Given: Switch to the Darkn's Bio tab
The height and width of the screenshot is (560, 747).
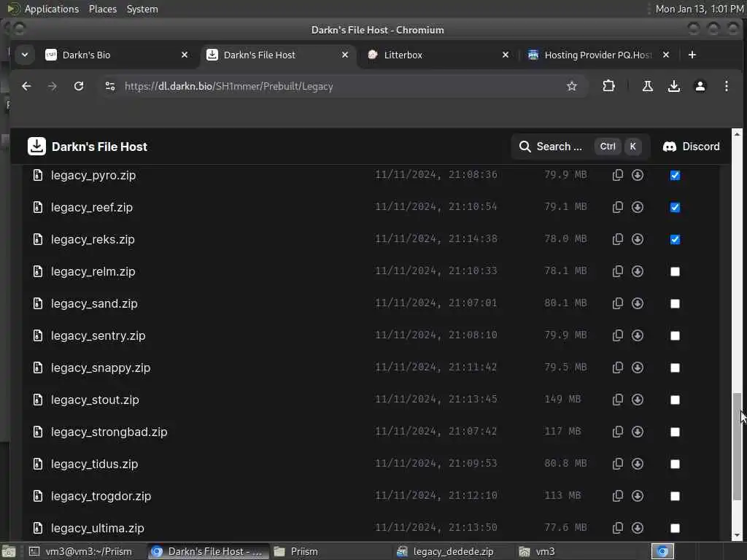Looking at the screenshot, I should [116, 55].
